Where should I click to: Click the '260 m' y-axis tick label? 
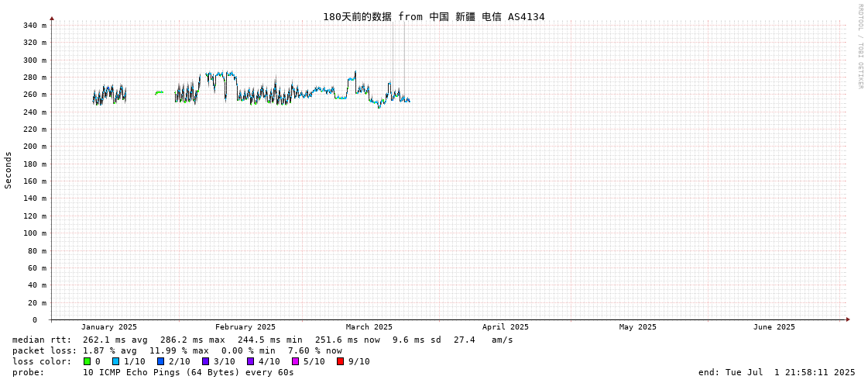(35, 95)
